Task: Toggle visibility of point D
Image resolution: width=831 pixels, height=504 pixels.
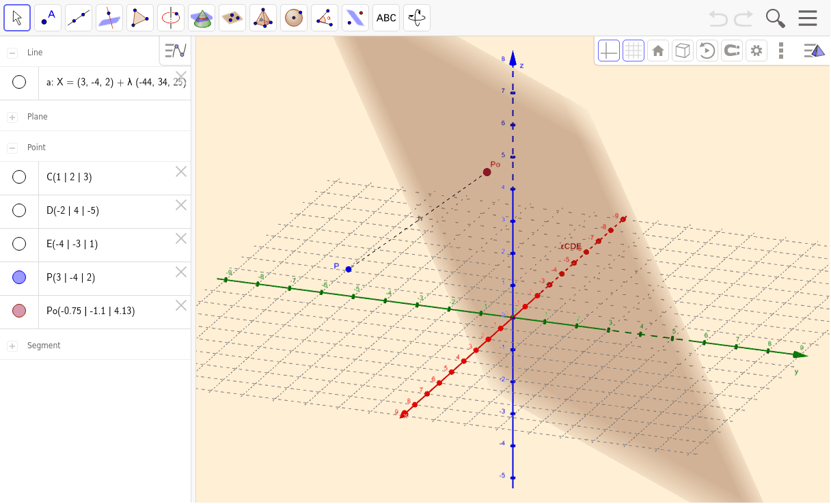Action: point(19,210)
